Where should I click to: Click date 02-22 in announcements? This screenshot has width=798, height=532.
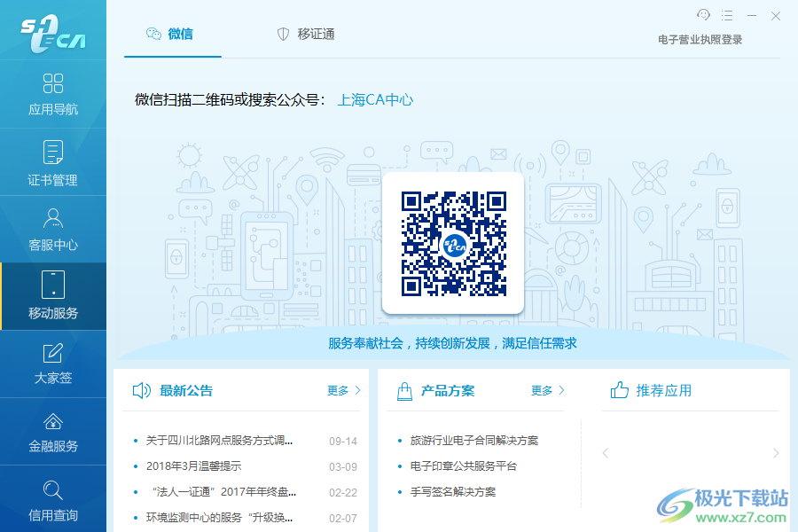pyautogui.click(x=343, y=492)
